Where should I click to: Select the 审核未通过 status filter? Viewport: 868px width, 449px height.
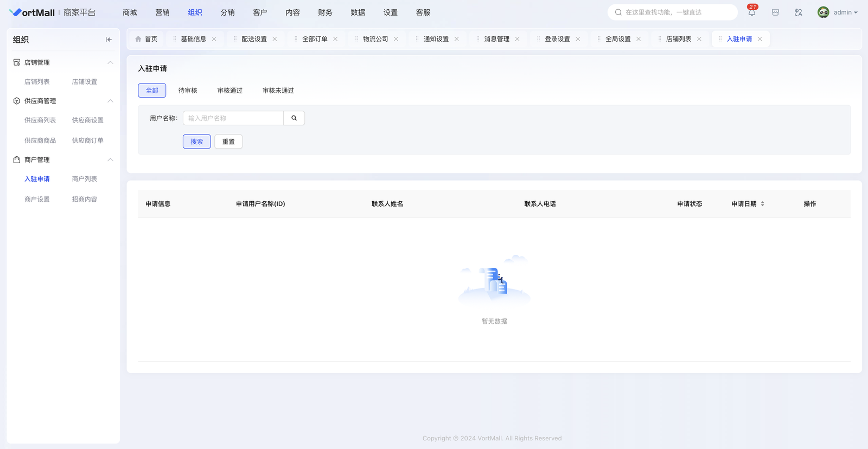pos(278,91)
